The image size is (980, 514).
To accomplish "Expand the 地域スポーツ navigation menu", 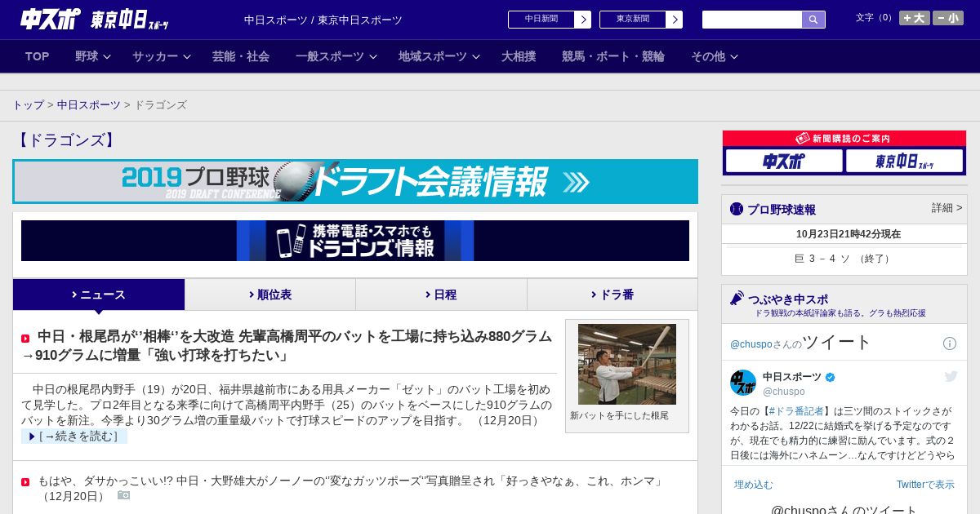I will pos(439,56).
